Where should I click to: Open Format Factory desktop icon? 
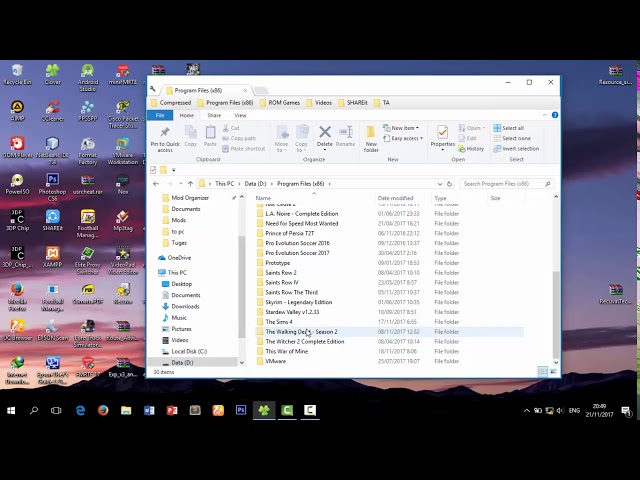coord(88,151)
